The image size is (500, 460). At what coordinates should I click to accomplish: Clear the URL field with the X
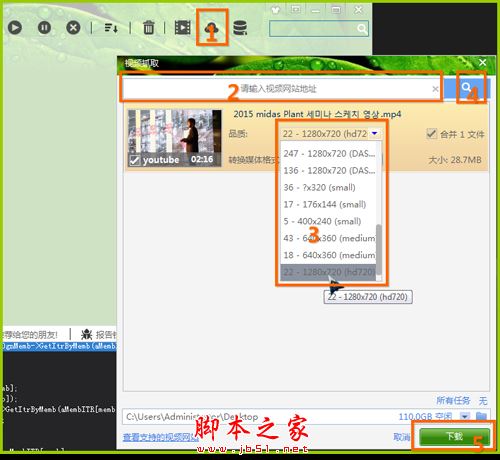point(435,89)
